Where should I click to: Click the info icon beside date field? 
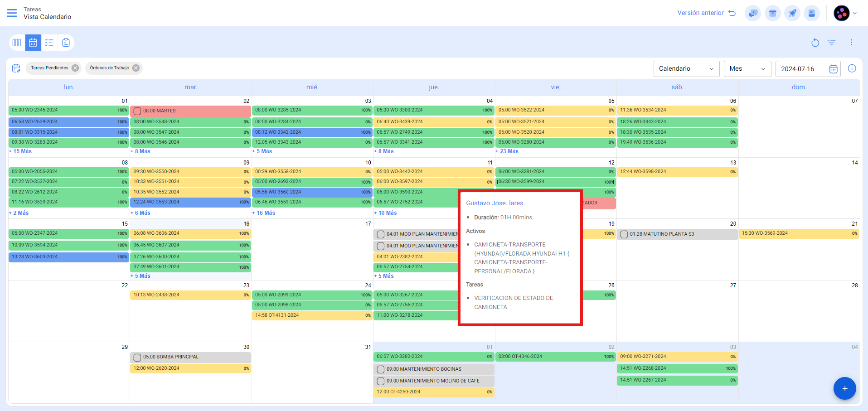(x=852, y=68)
